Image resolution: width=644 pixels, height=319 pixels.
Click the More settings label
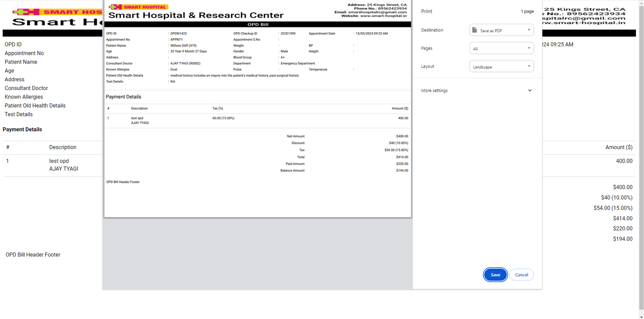coord(434,91)
